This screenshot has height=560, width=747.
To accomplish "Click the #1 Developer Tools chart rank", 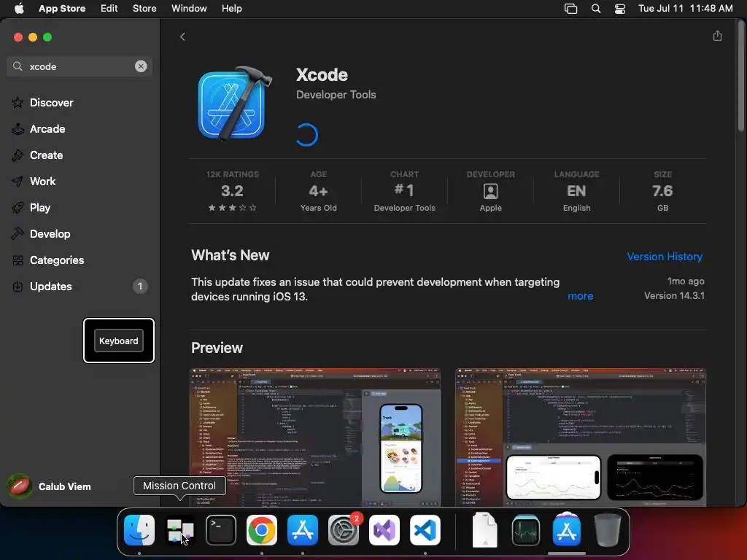I will tap(404, 191).
